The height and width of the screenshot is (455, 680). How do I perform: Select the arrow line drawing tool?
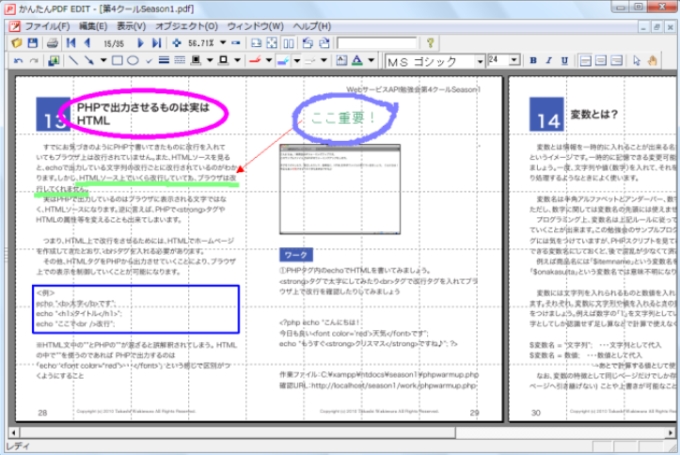point(89,61)
